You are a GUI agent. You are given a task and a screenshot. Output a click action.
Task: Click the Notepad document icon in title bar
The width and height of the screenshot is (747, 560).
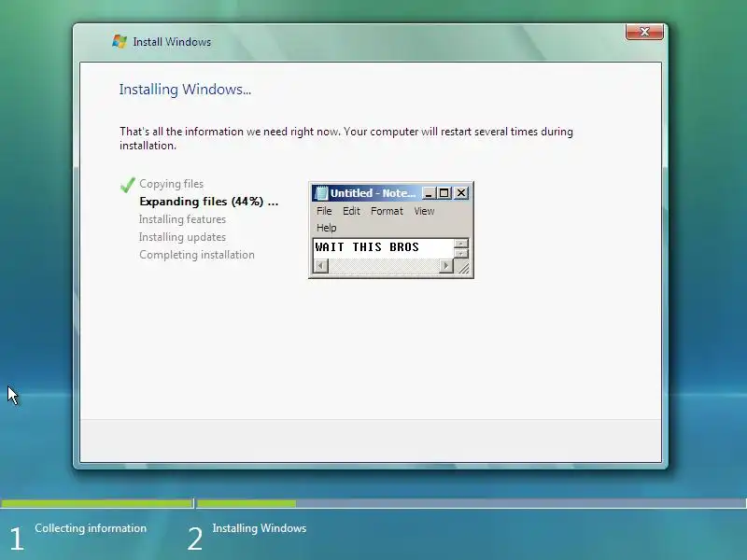(321, 193)
